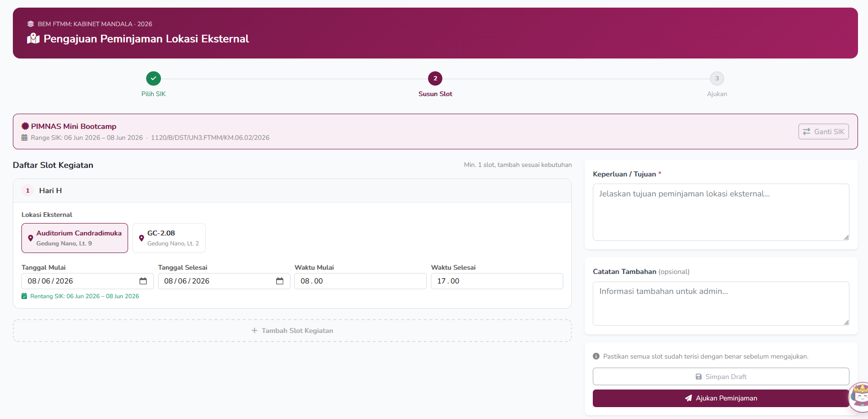
Task: Click the Tanggal Mulai date field
Action: point(88,281)
